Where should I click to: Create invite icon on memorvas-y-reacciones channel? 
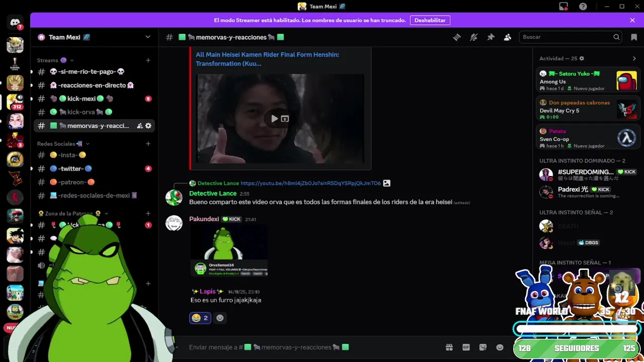click(139, 126)
